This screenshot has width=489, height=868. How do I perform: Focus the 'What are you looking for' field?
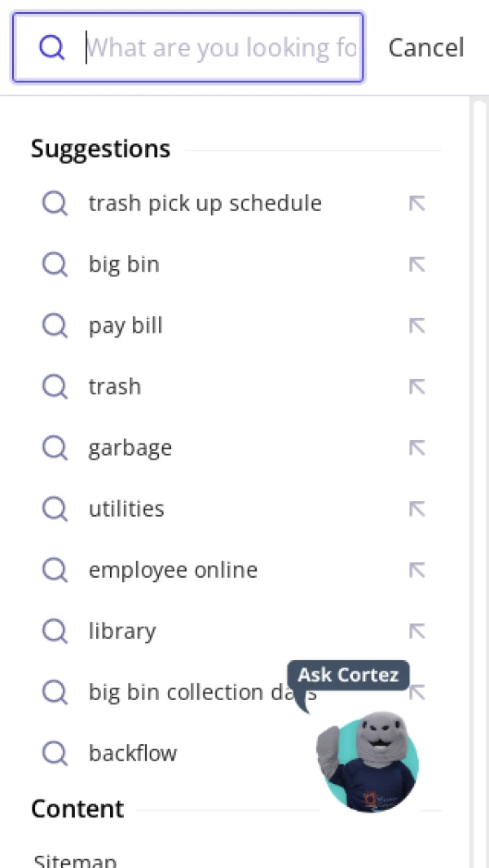pos(222,48)
